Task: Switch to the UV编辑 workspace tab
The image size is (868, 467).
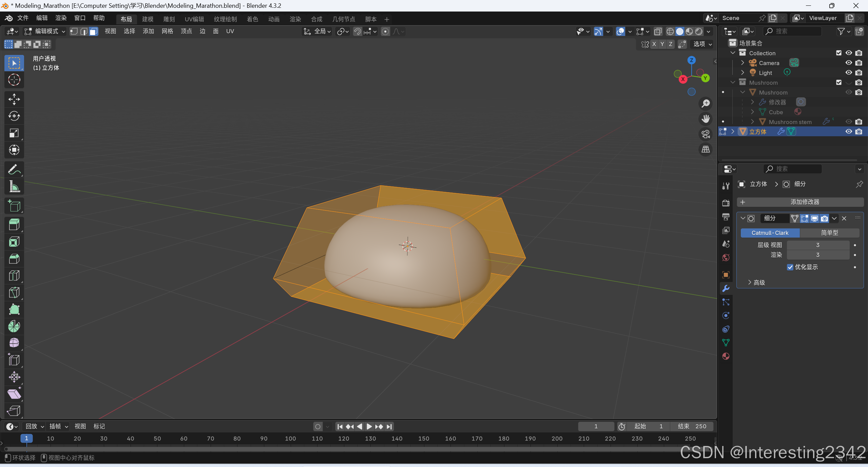Action: [194, 19]
